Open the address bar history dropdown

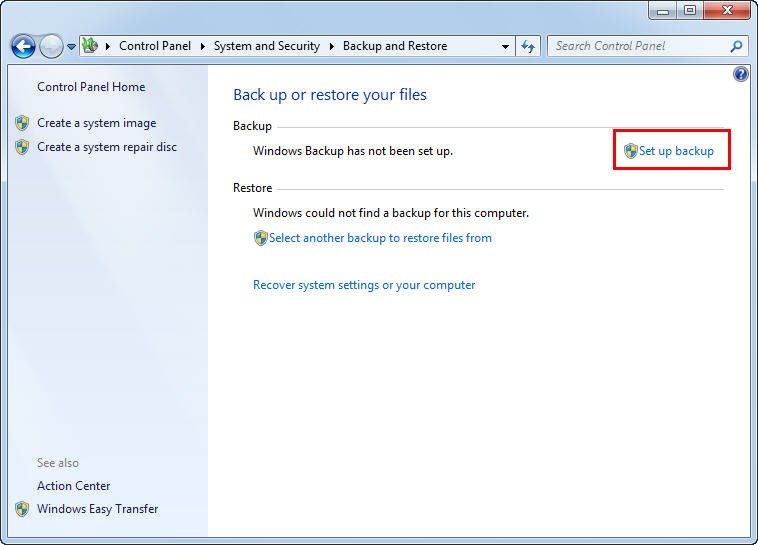505,47
